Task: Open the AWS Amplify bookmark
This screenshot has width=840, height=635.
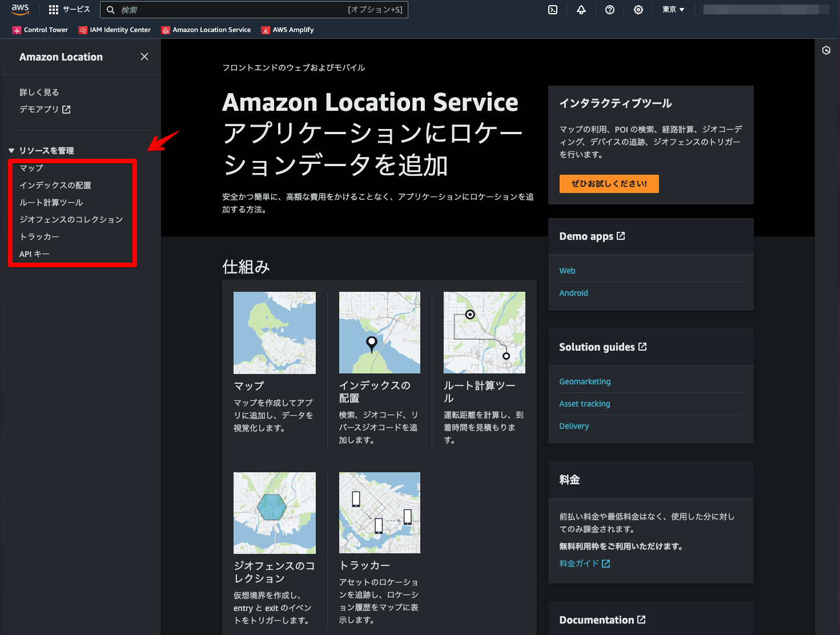Action: (x=288, y=30)
